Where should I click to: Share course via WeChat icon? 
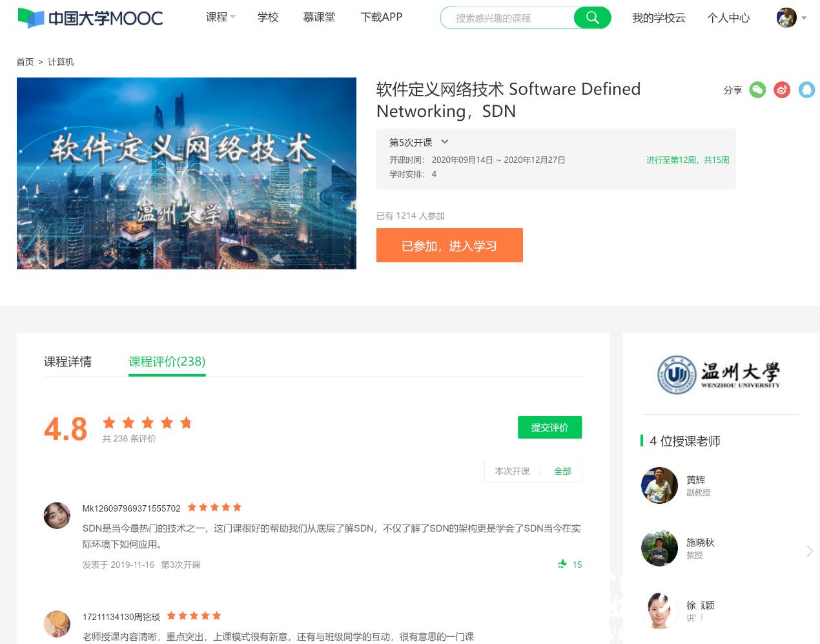(757, 90)
